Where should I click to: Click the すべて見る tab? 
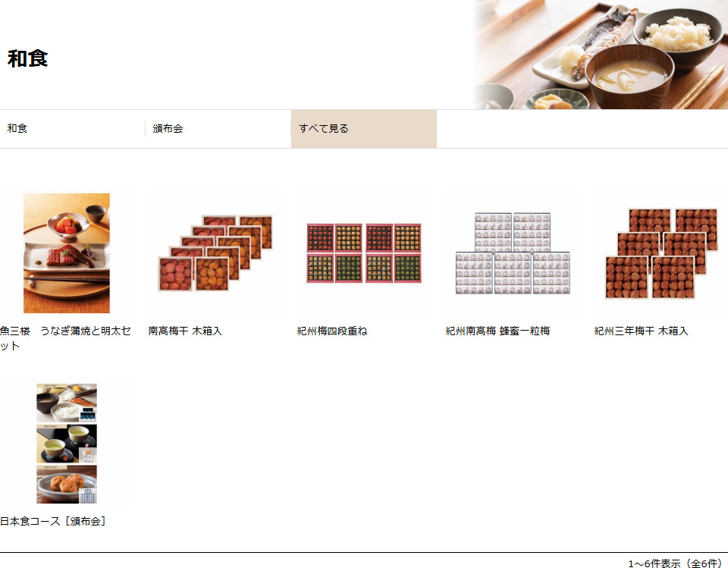point(324,129)
